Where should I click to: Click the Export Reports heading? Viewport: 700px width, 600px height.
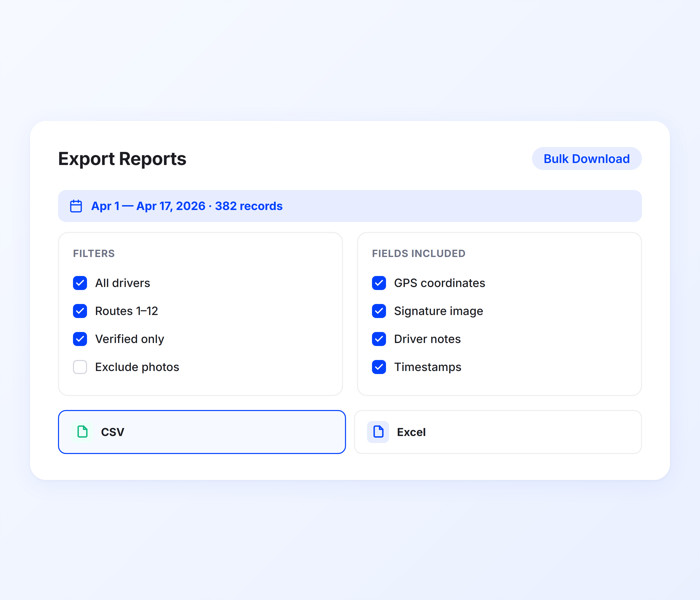click(x=122, y=159)
